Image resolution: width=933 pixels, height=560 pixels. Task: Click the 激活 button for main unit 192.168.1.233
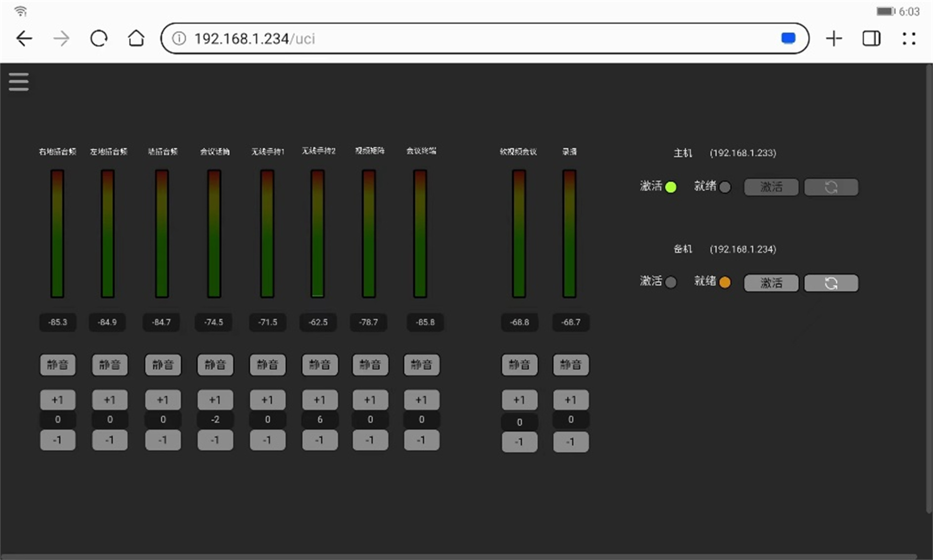click(771, 187)
